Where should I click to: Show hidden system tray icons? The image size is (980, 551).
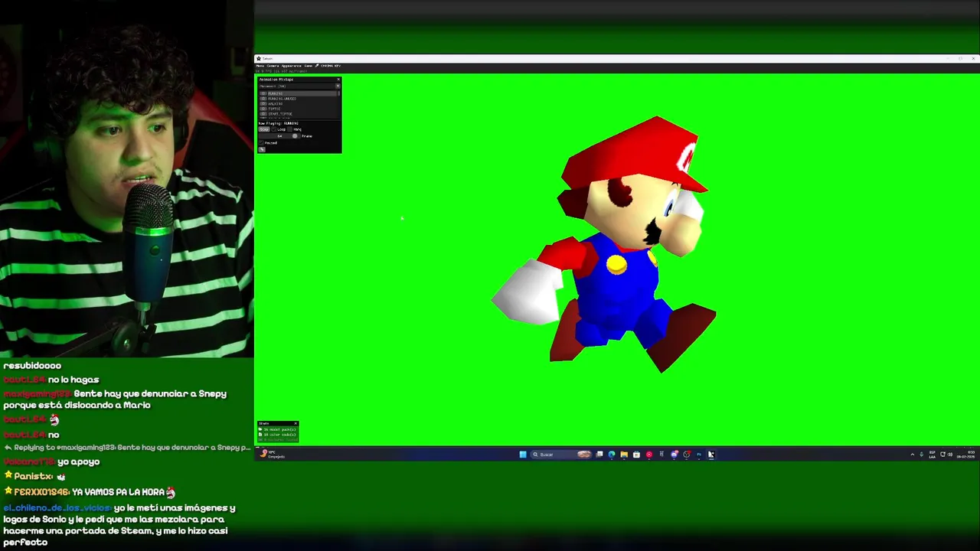(913, 455)
